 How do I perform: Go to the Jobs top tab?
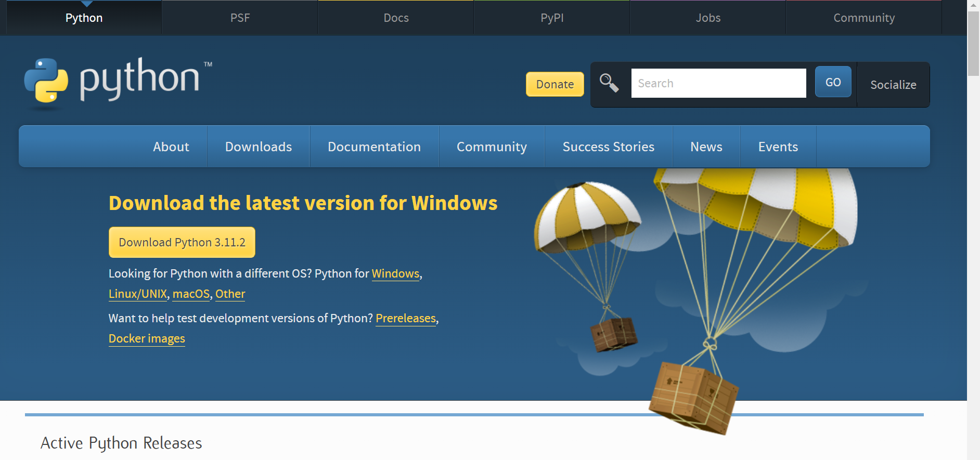708,18
